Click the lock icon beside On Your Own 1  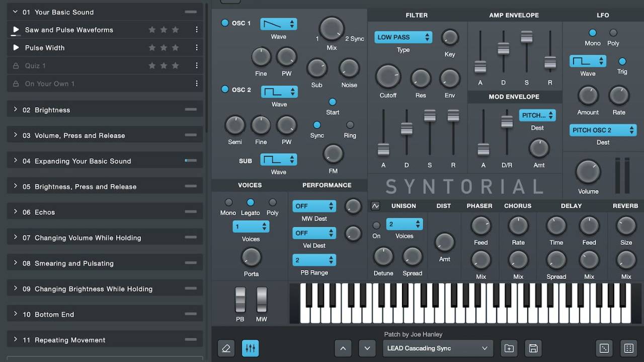16,83
